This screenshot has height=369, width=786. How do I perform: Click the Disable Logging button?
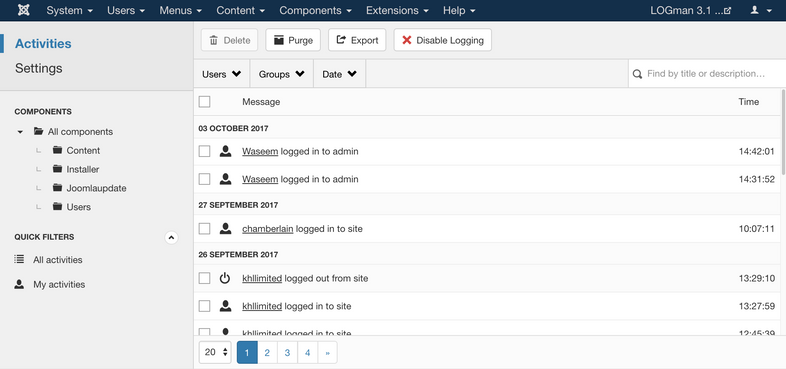click(443, 40)
